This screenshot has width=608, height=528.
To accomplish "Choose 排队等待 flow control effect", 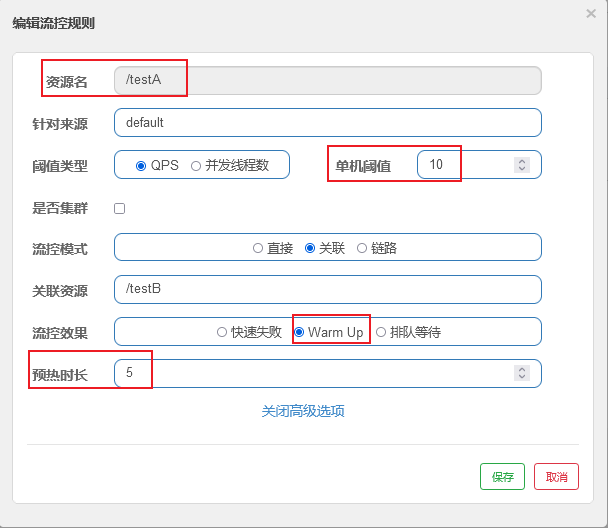I will click(x=381, y=332).
